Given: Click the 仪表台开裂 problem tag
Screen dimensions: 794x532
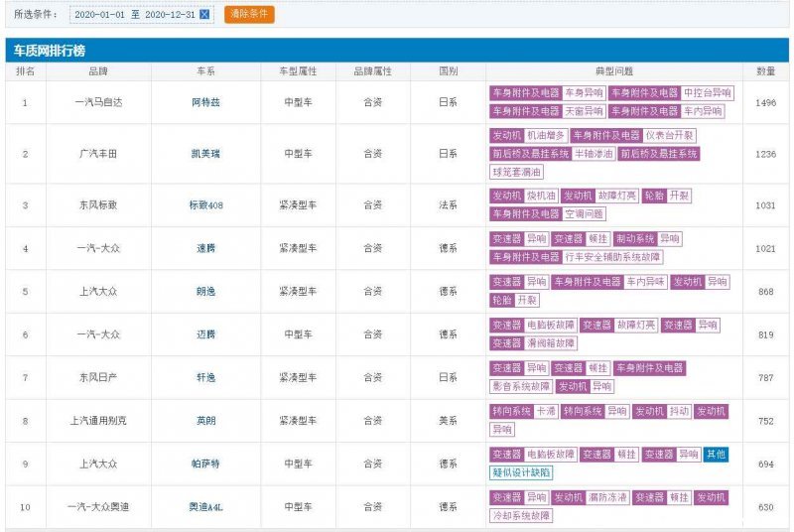Looking at the screenshot, I should coord(671,136).
